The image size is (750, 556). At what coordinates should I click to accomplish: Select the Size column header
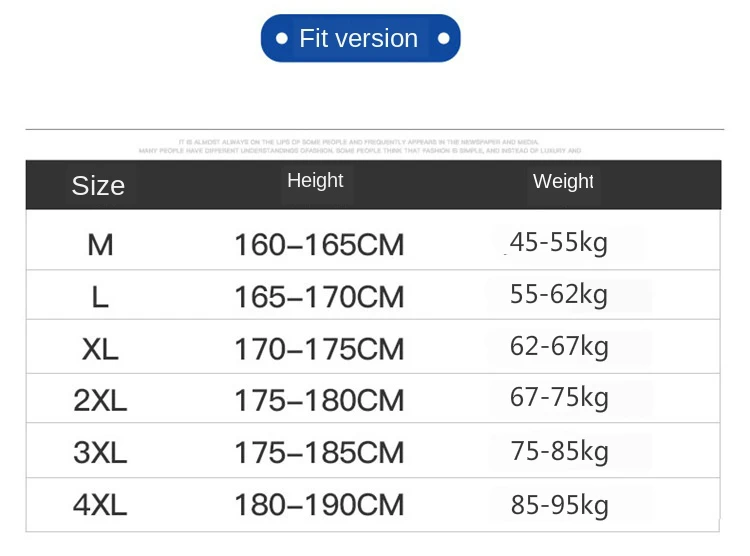(98, 186)
